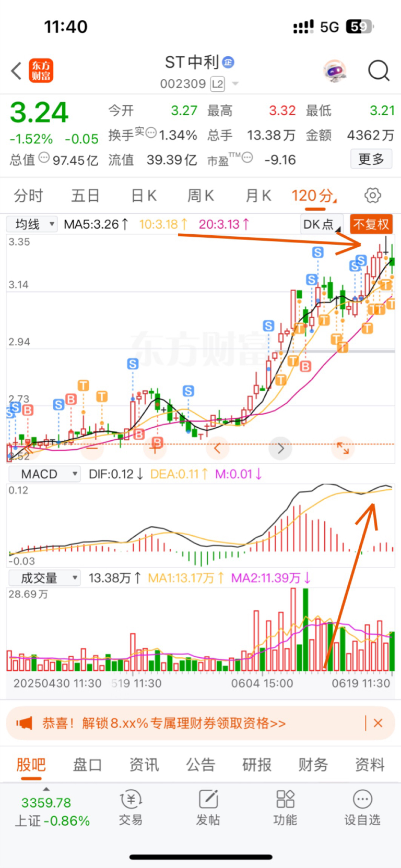Open the MACD indicator dropdown
Image resolution: width=401 pixels, height=868 pixels.
[x=44, y=474]
